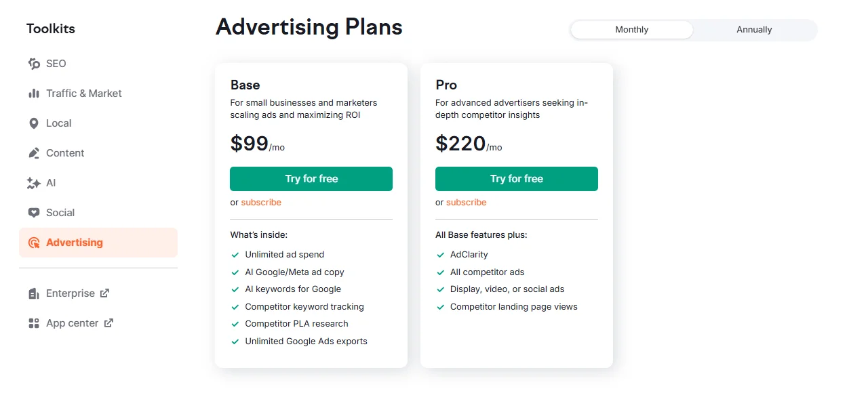Screen dimensions: 868x393
Task: Go to the Social toolkit
Action: [60, 213]
